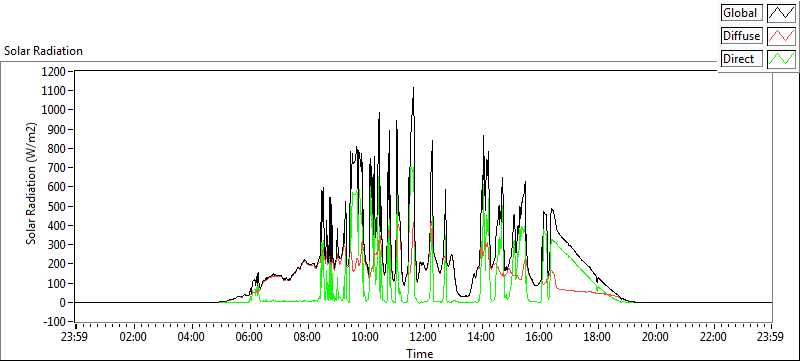Click the 14:00 time axis label
The image size is (800, 361).
tap(481, 337)
